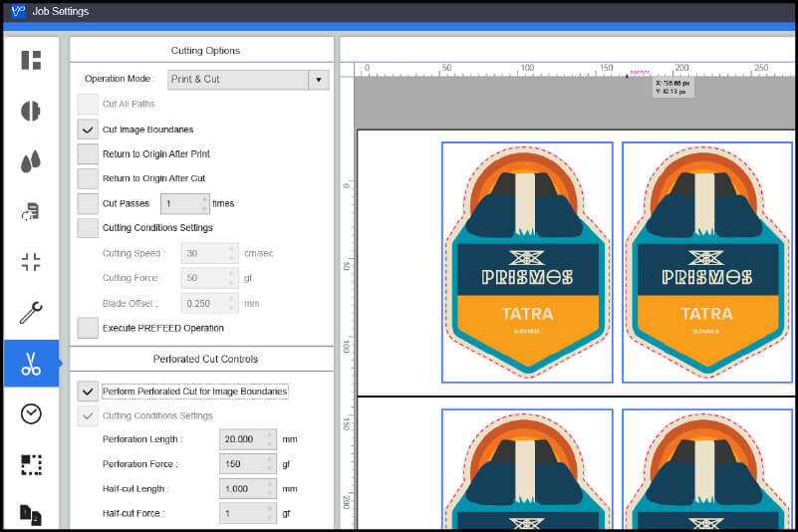This screenshot has width=798, height=532.
Task: Open the color management half-circle icon
Action: pos(31,111)
